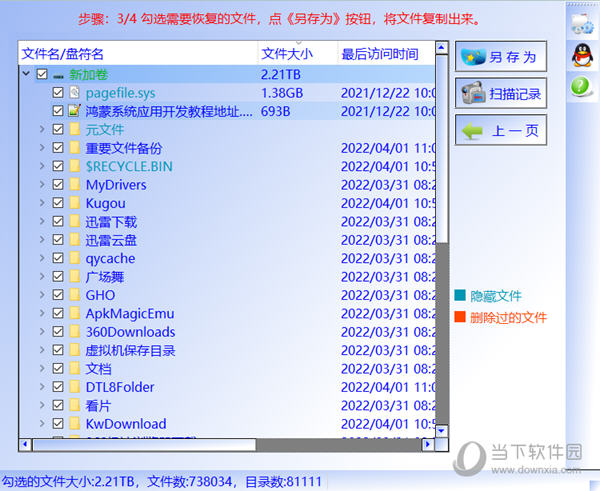Click the vertical scrollbar thumb of file list
600x491 pixels.
[x=442, y=148]
